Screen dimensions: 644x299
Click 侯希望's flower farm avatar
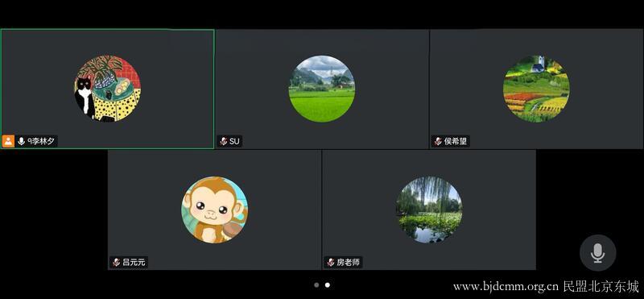click(x=536, y=89)
